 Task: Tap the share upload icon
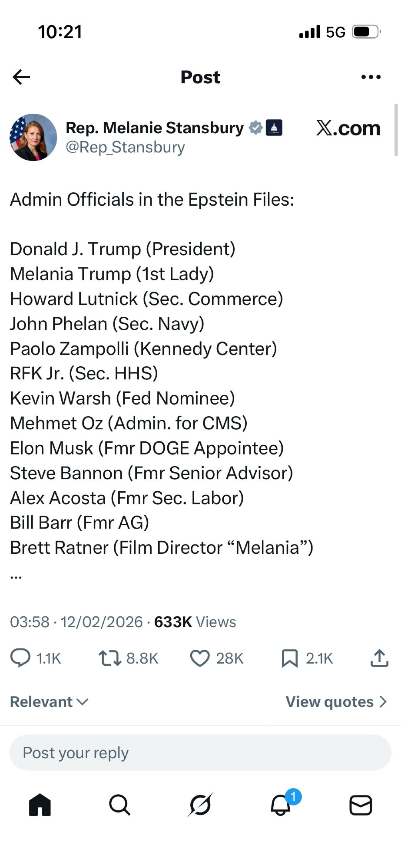379,658
